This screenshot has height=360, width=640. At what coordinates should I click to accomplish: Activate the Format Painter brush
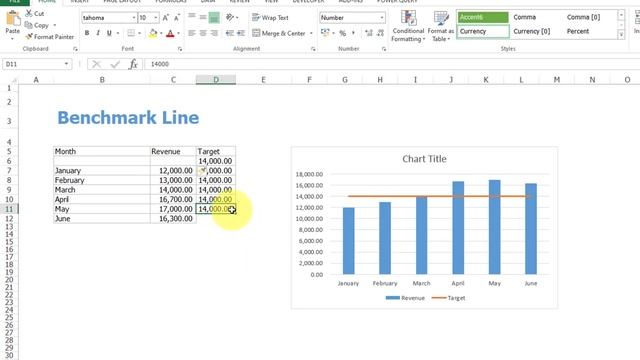[x=29, y=37]
